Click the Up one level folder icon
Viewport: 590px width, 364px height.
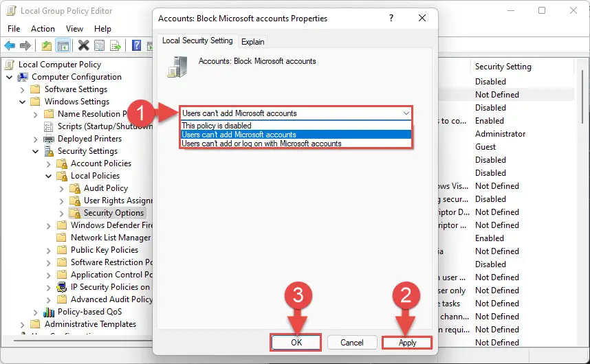pyautogui.click(x=46, y=46)
